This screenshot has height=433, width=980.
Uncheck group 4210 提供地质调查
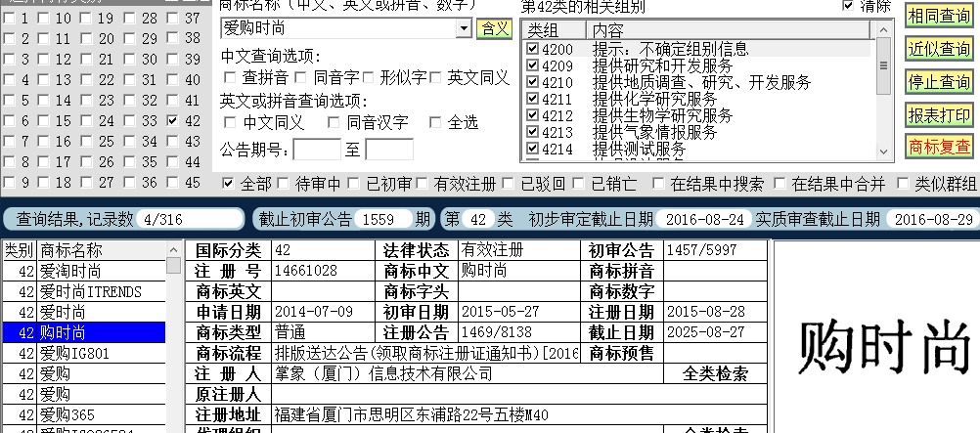(x=532, y=82)
